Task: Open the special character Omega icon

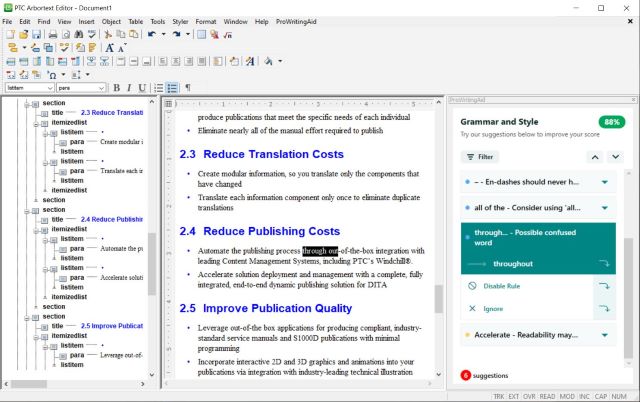Action: tap(52, 75)
